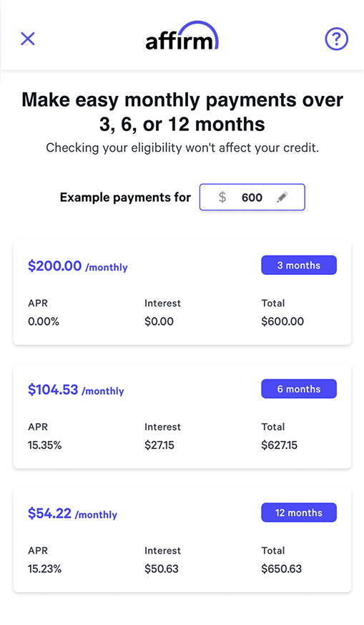Click the 15.35% APR value
This screenshot has height=625, width=364.
(44, 445)
